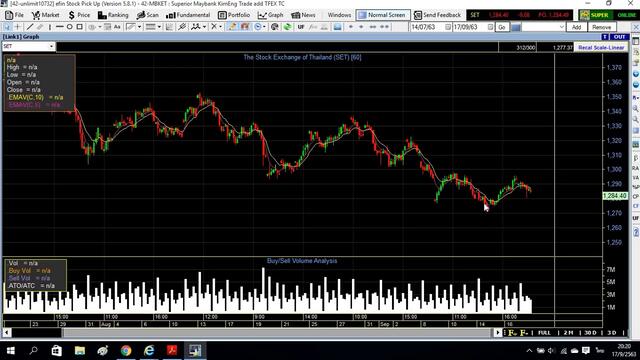Open the people-compare tool dropdown
The height and width of the screenshot is (360, 640).
point(204,27)
